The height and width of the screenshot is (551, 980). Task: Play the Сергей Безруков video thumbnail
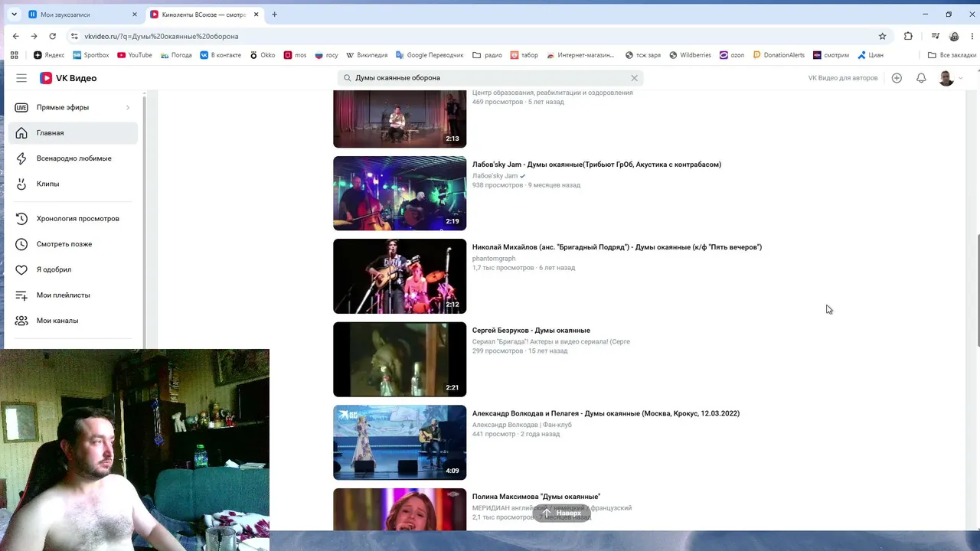click(x=400, y=360)
